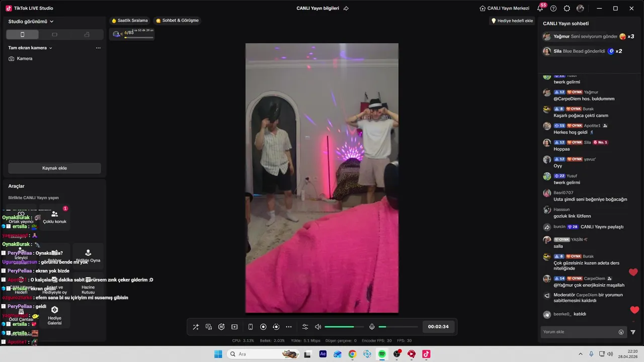Open the emoji picker in comment field
Screen dimensions: 644x362
click(621, 332)
